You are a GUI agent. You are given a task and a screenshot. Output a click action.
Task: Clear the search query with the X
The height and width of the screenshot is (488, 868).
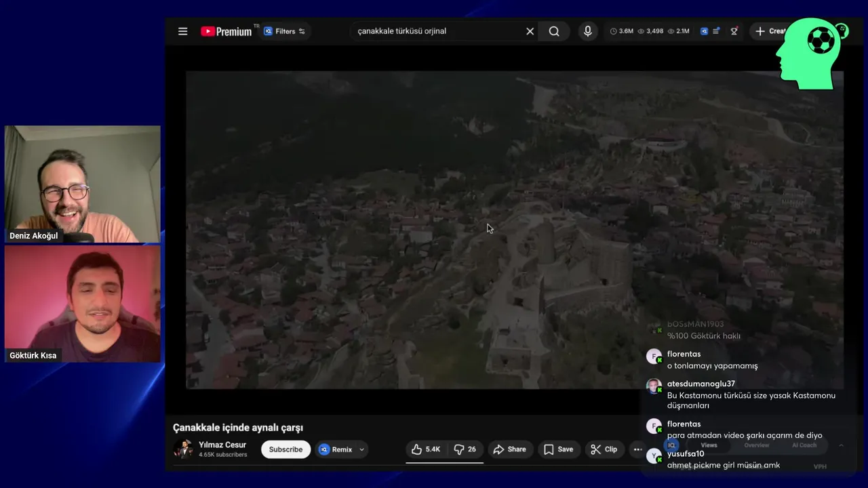pos(530,31)
